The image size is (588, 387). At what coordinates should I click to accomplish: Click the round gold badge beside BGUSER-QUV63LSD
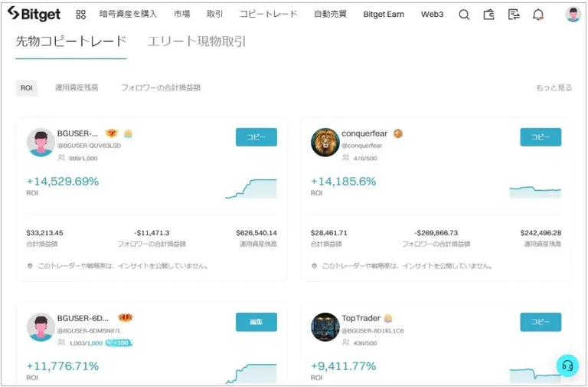128,133
